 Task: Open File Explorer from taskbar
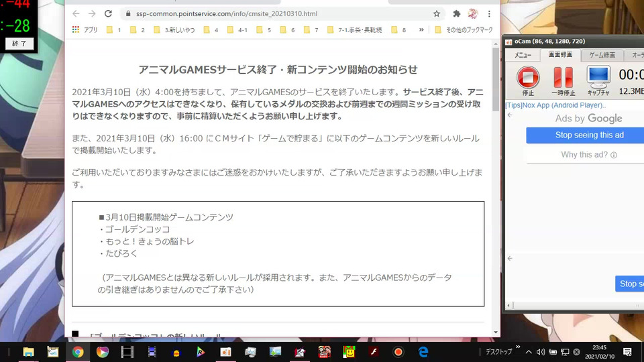click(x=28, y=352)
